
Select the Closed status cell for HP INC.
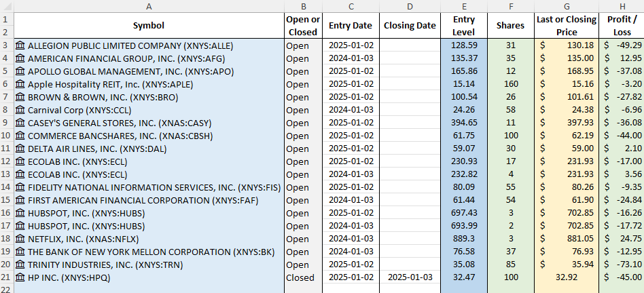coord(303,277)
